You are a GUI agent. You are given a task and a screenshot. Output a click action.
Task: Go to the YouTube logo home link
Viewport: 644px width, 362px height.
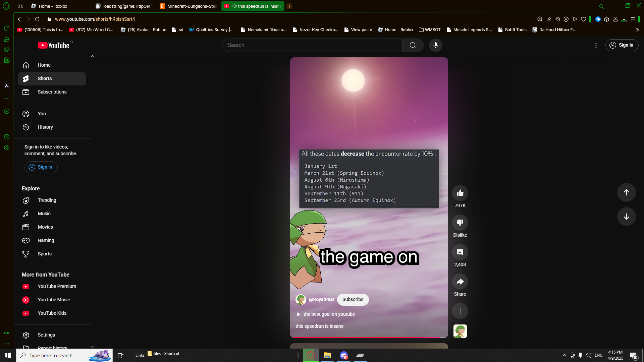pyautogui.click(x=54, y=45)
